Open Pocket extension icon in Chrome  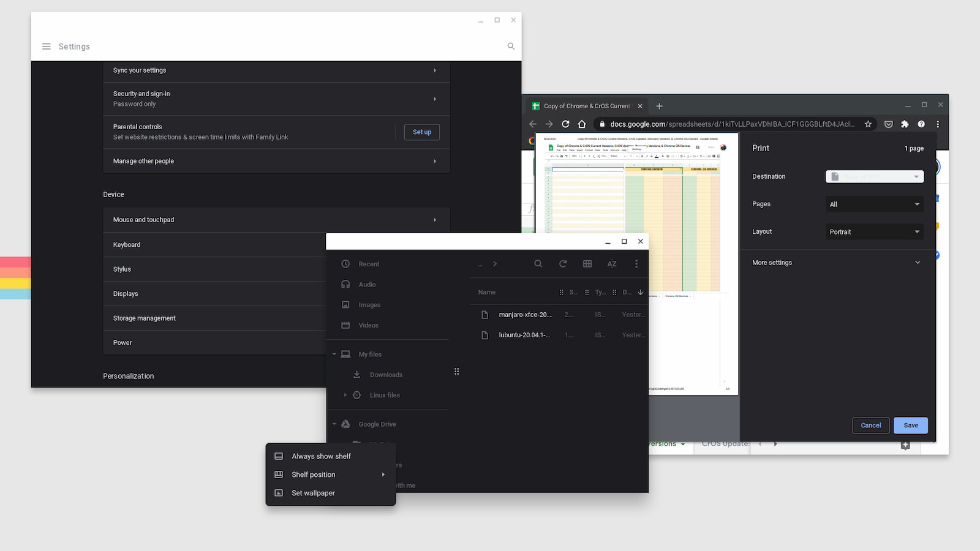pos(889,124)
